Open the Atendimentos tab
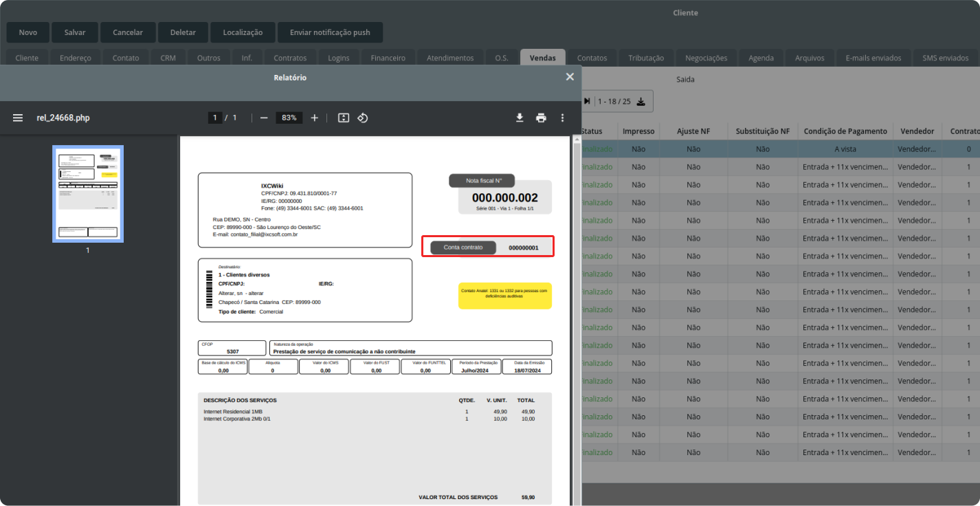The width and height of the screenshot is (980, 506). click(450, 58)
